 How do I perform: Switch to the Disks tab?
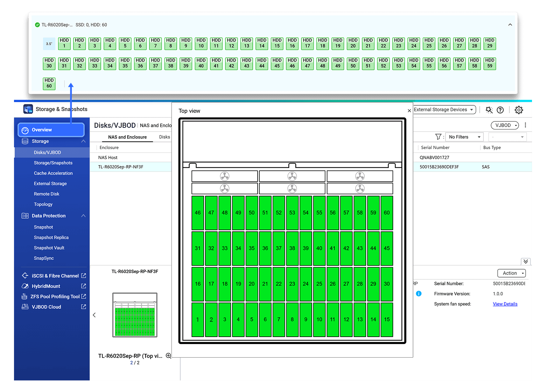(x=164, y=137)
